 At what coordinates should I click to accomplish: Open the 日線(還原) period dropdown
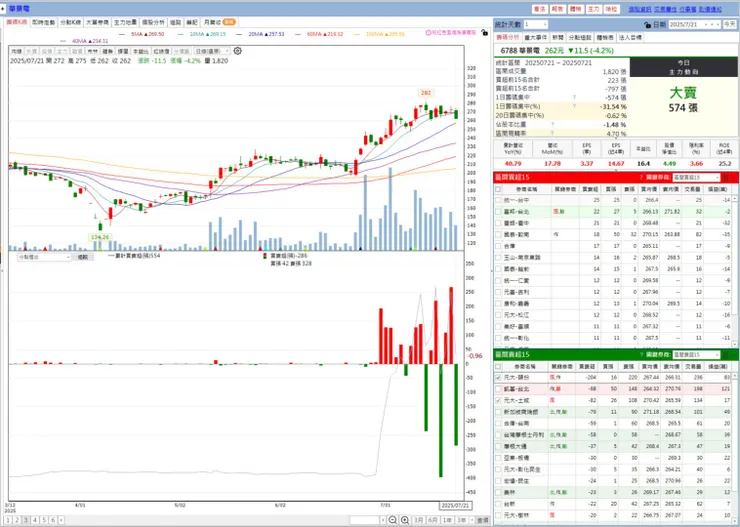click(213, 51)
